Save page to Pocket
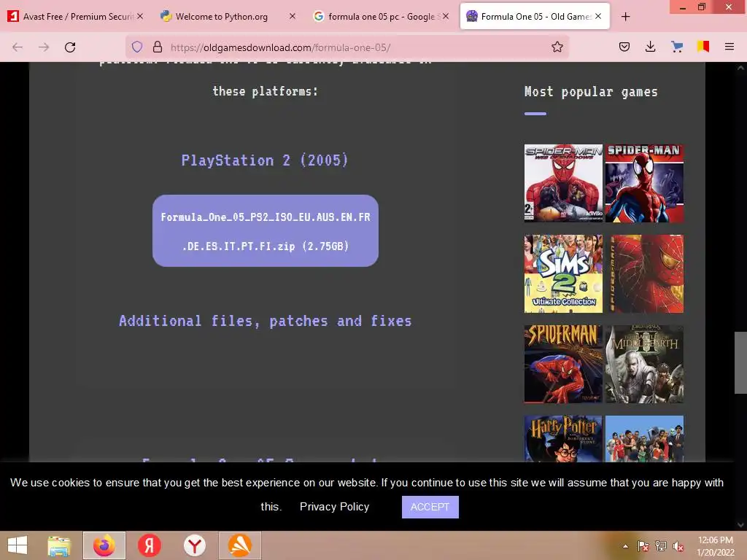This screenshot has width=747, height=560. 624,47
